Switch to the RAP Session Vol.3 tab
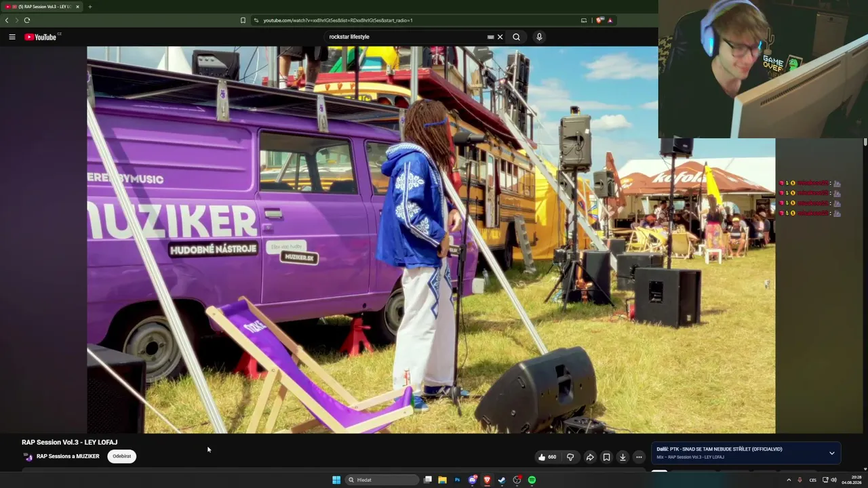The width and height of the screenshot is (868, 488). click(x=41, y=7)
